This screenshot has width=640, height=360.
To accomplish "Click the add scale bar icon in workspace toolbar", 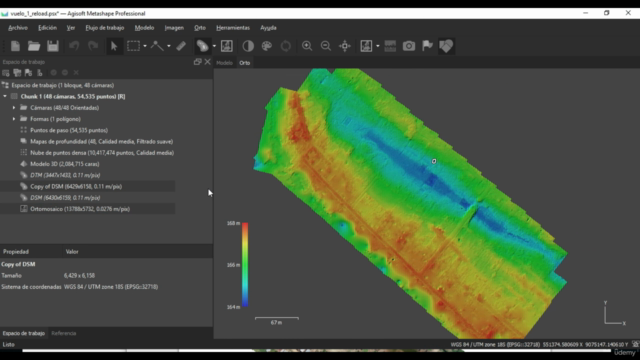I will pyautogui.click(x=40, y=73).
